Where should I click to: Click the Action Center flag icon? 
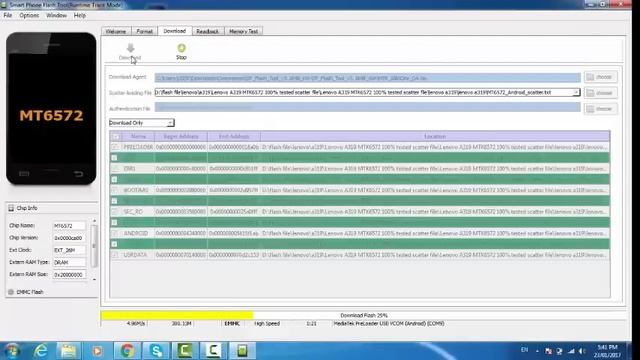(x=548, y=351)
